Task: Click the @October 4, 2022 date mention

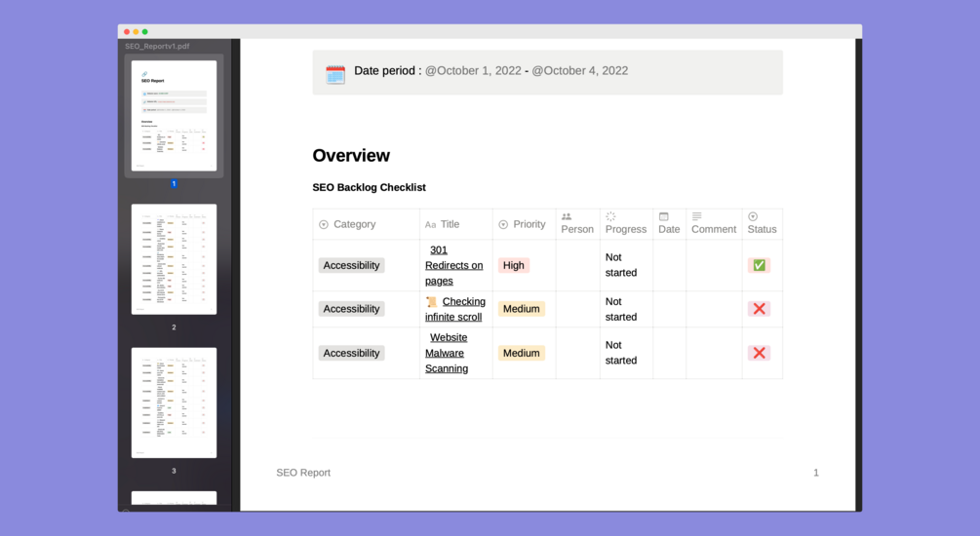Action: pos(580,70)
